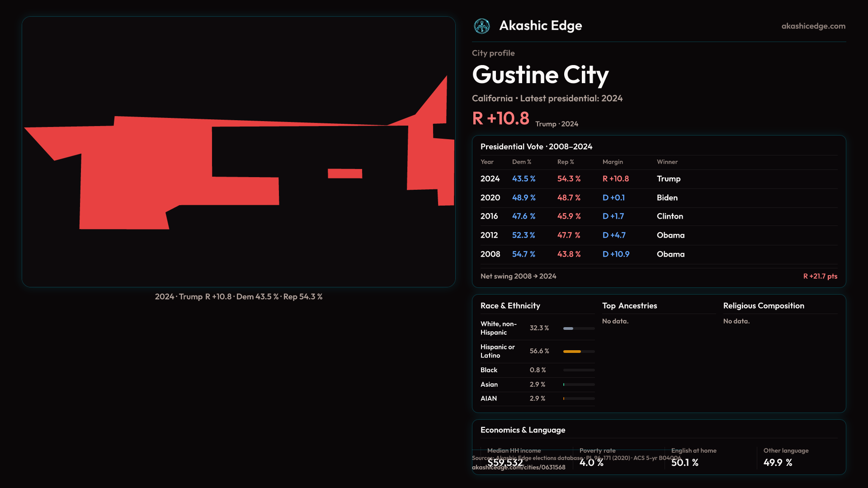Click the Other language 49.9 % stat

point(778,463)
